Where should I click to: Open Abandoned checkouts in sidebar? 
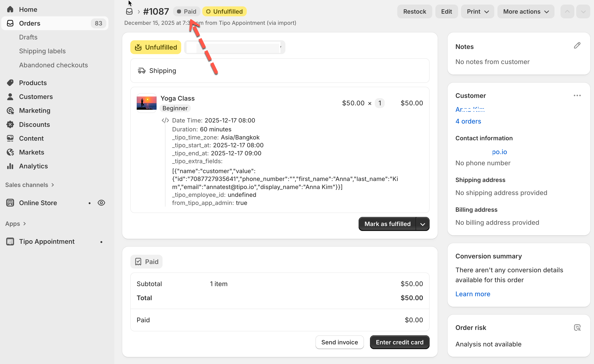coord(53,65)
